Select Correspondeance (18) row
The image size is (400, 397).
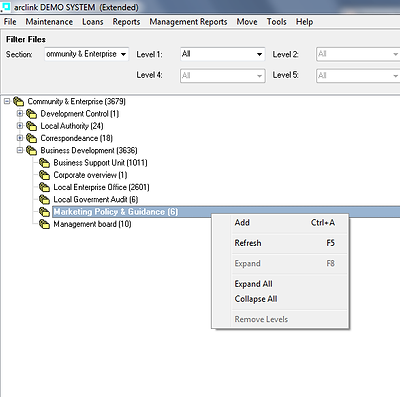tap(77, 138)
